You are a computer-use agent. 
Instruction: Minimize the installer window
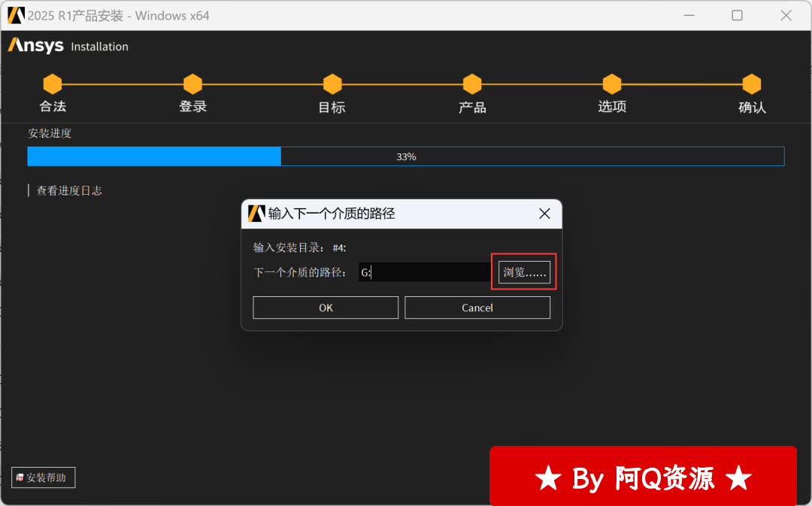[689, 16]
